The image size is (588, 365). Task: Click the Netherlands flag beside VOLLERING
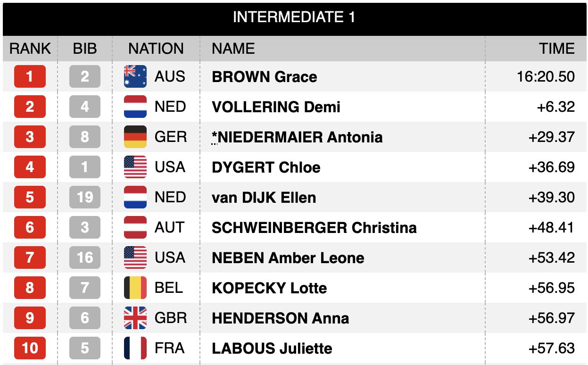click(x=135, y=107)
